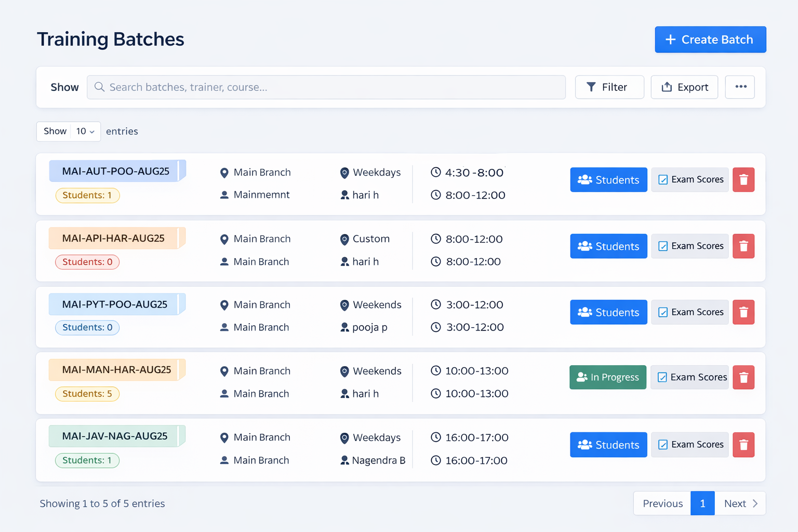Click the In Progress status button
This screenshot has width=798, height=532.
point(608,378)
